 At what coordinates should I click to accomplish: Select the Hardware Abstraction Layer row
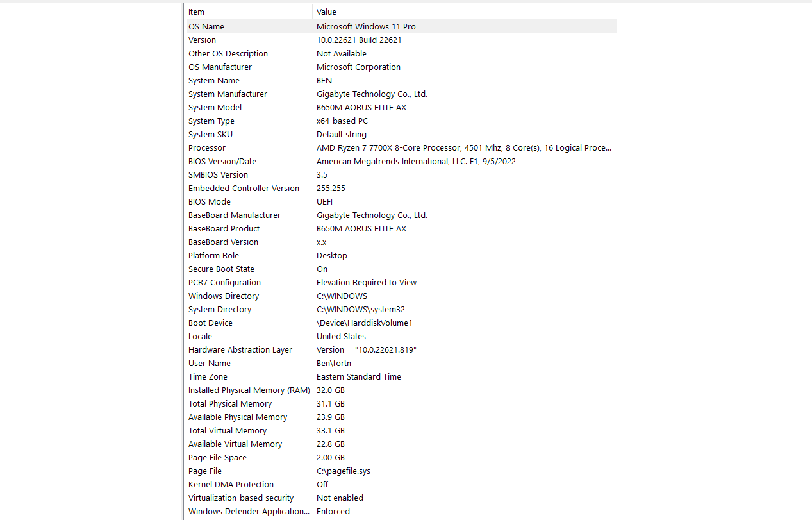click(x=401, y=349)
